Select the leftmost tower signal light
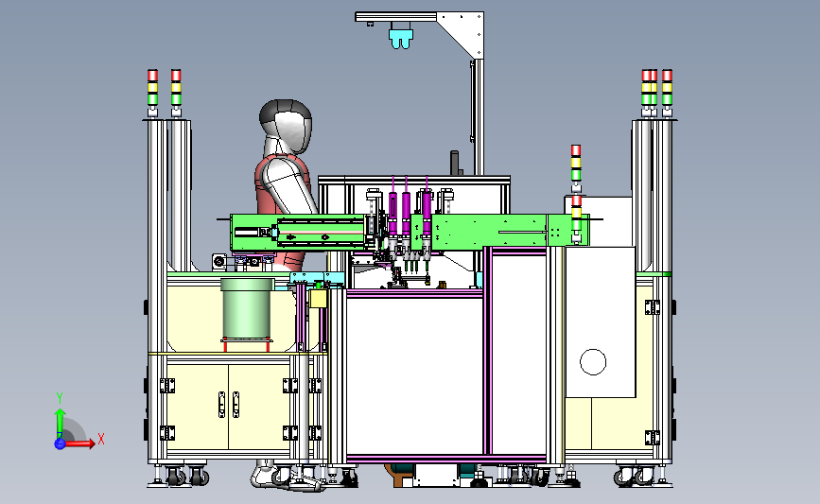 (x=152, y=93)
